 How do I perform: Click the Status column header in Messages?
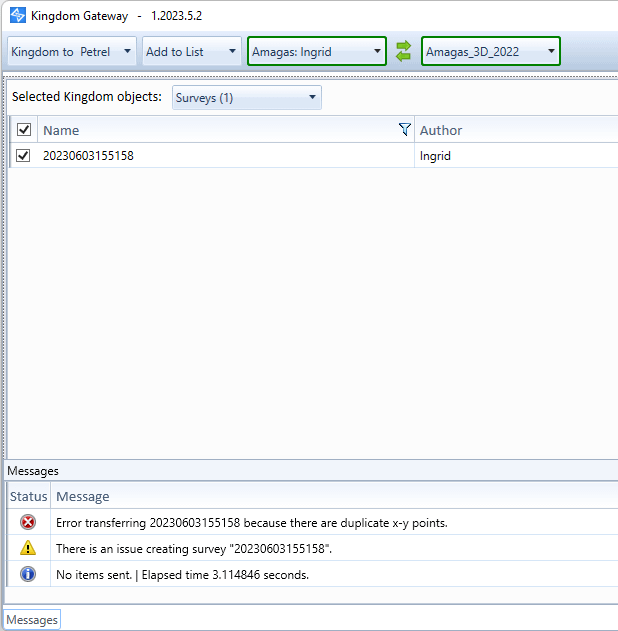[28, 496]
